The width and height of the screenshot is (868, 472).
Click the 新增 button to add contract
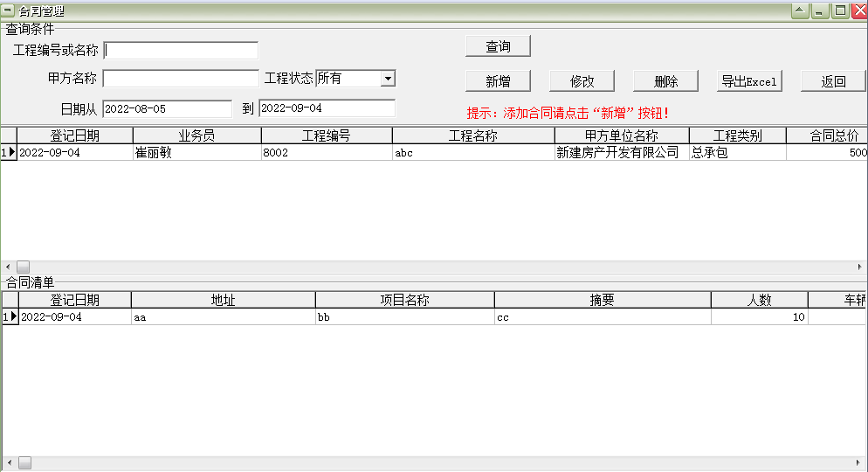pyautogui.click(x=498, y=81)
